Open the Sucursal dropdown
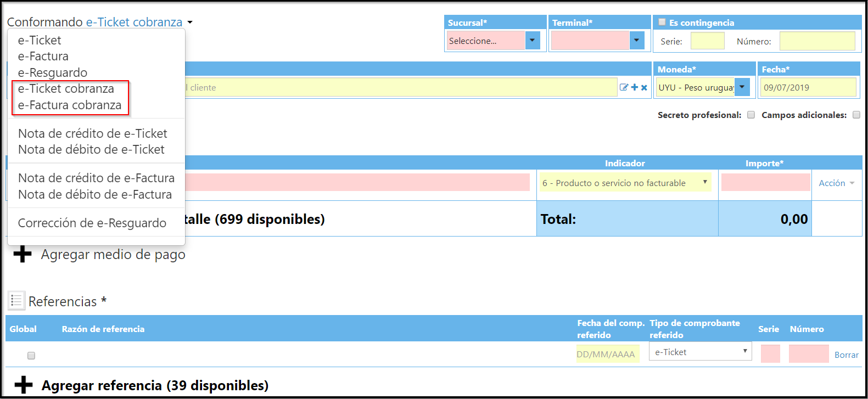Screen dimensions: 868x399 [533, 41]
